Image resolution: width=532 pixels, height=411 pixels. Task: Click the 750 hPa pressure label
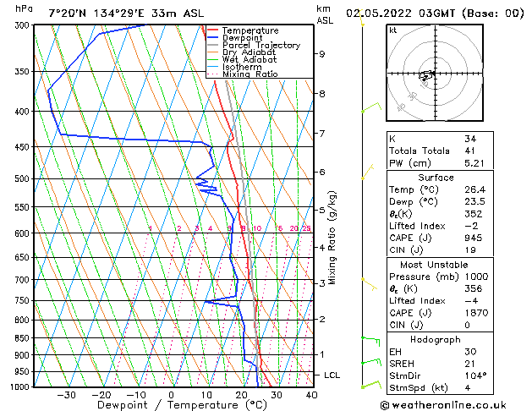pyautogui.click(x=24, y=301)
